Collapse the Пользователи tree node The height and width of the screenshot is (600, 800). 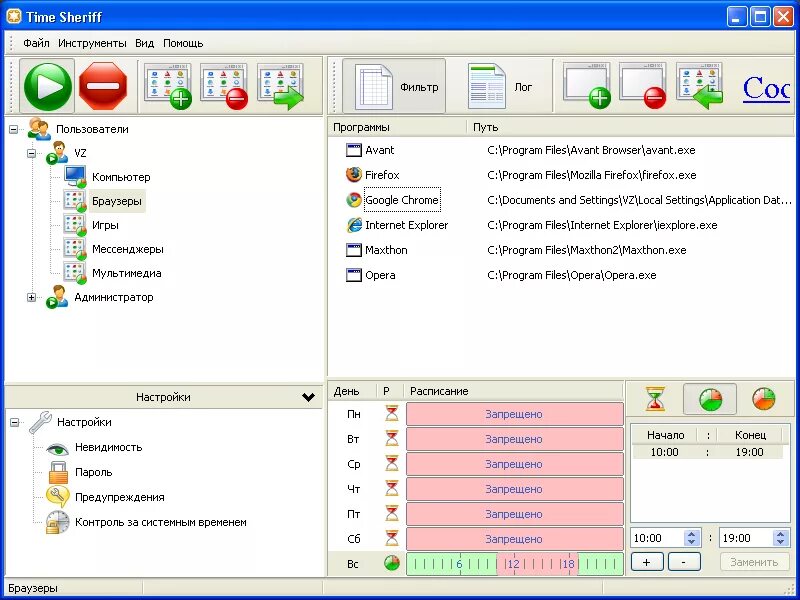13,130
